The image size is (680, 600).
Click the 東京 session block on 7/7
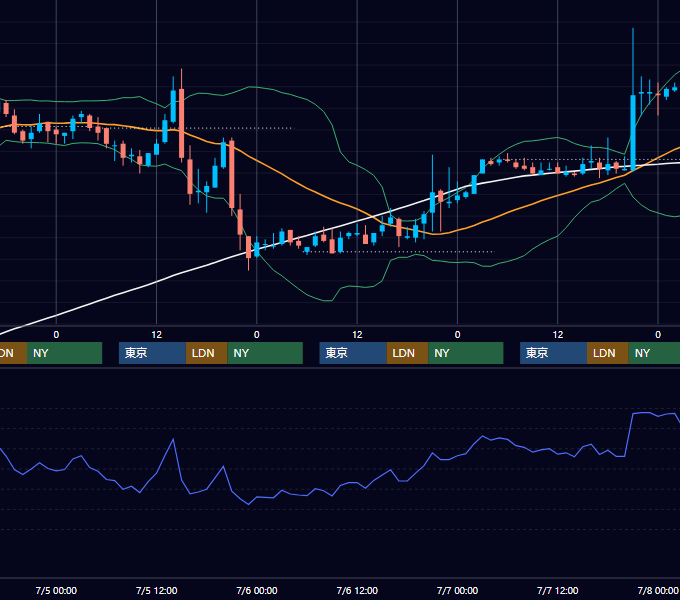coord(553,353)
